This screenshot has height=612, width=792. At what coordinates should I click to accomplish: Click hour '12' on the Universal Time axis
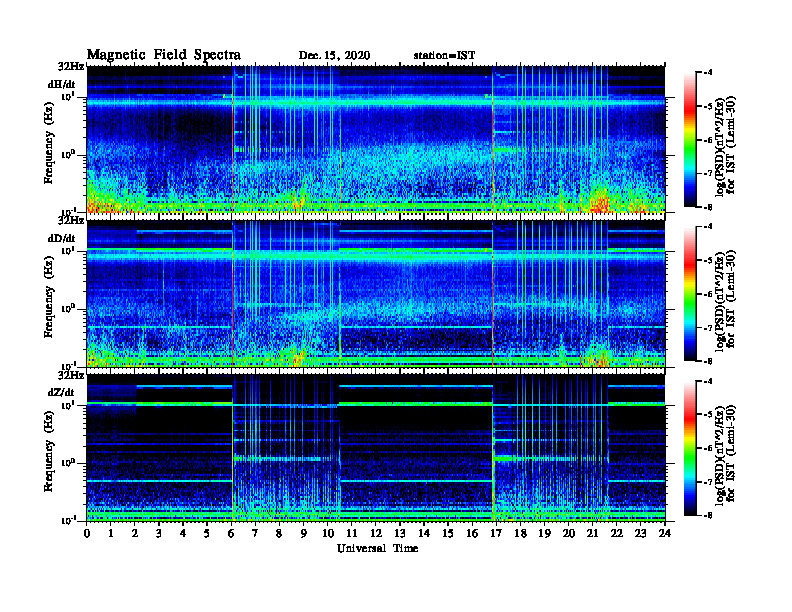pyautogui.click(x=376, y=533)
